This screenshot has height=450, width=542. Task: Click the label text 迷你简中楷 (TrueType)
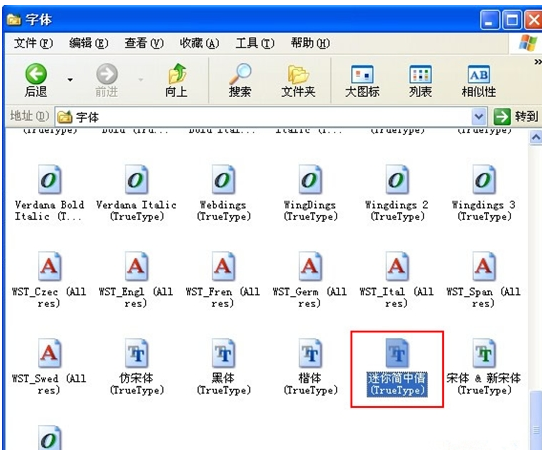(397, 384)
